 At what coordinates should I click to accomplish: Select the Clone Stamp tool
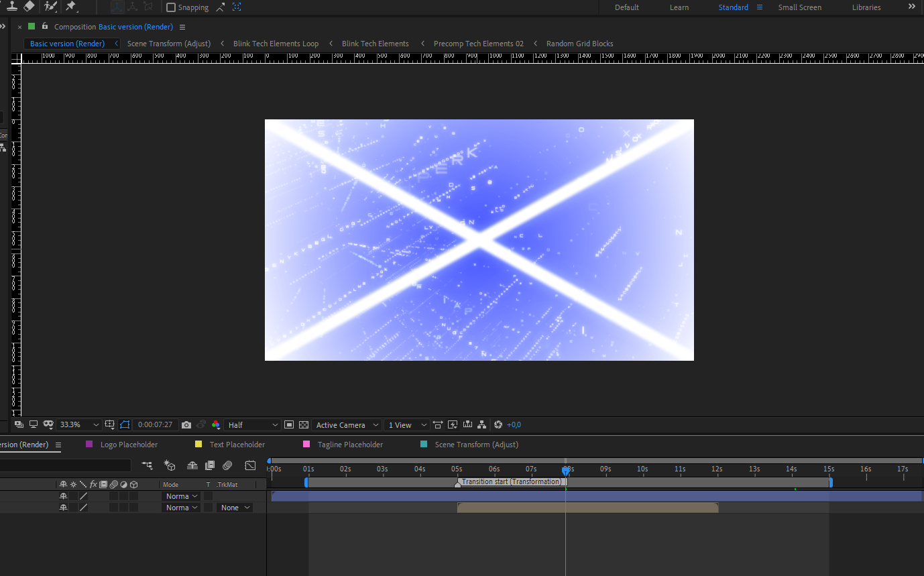click(11, 5)
